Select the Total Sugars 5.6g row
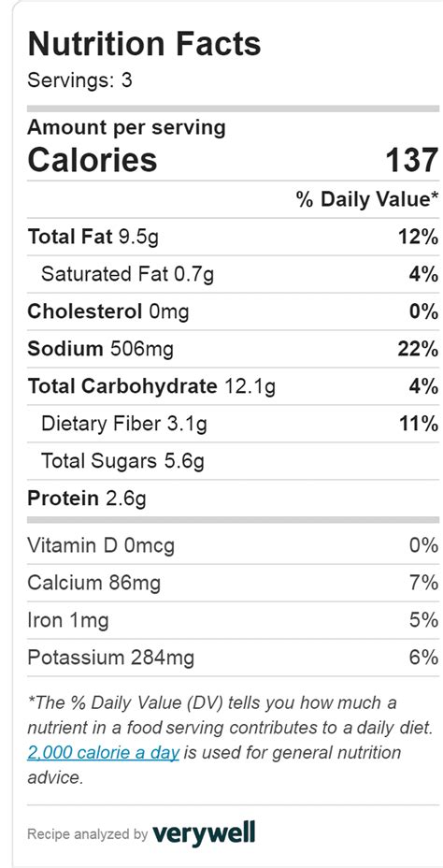443x868 pixels. tap(233, 461)
